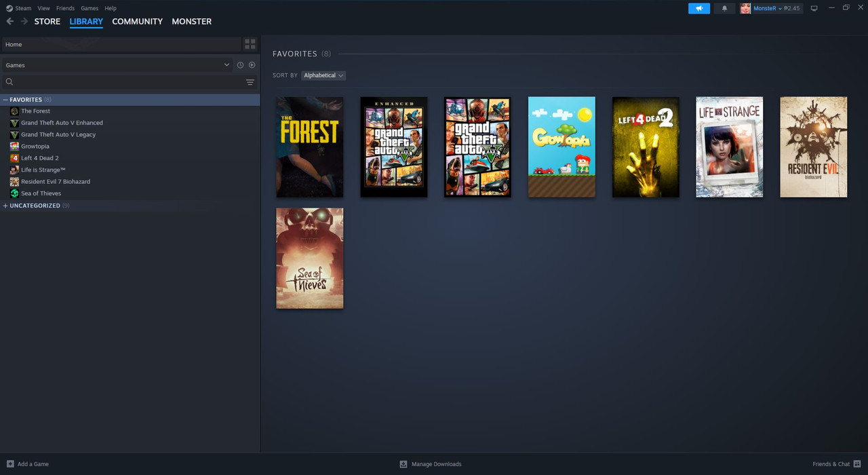Switch to Big Picture mode icon
Screen dimensions: 868x475
[x=814, y=8]
